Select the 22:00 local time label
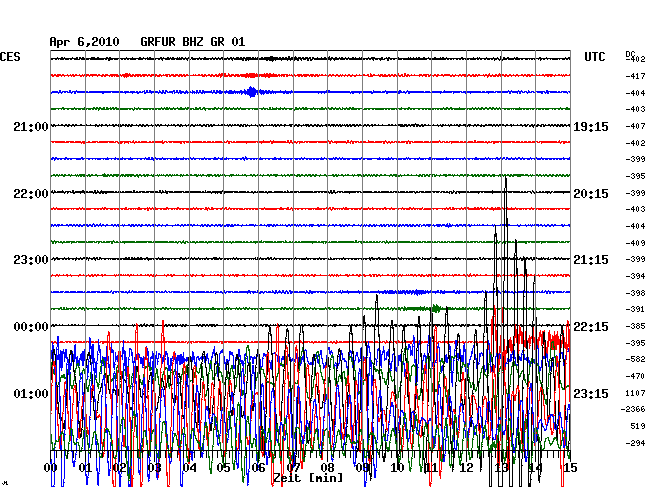Screen dimensions: 650x494 31,194
